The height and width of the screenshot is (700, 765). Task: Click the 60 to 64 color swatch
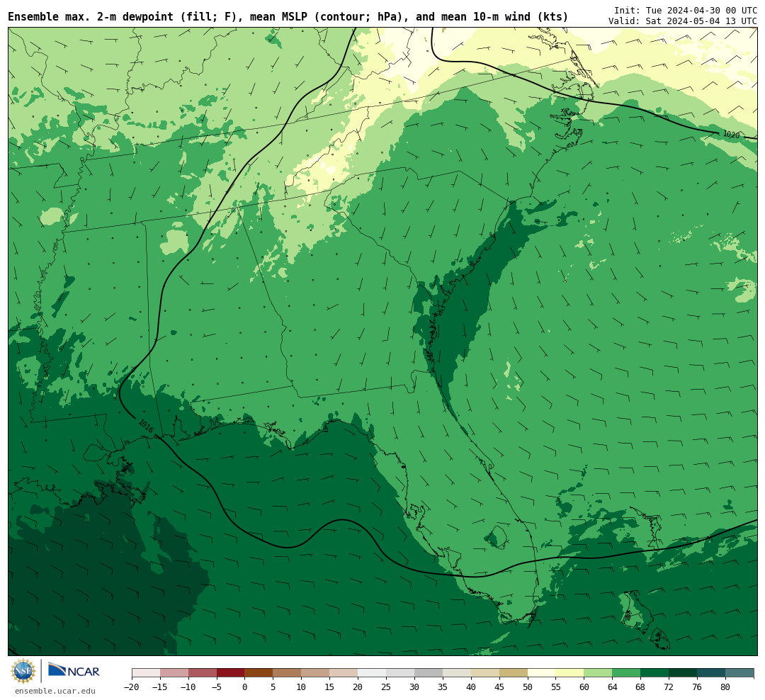click(598, 673)
